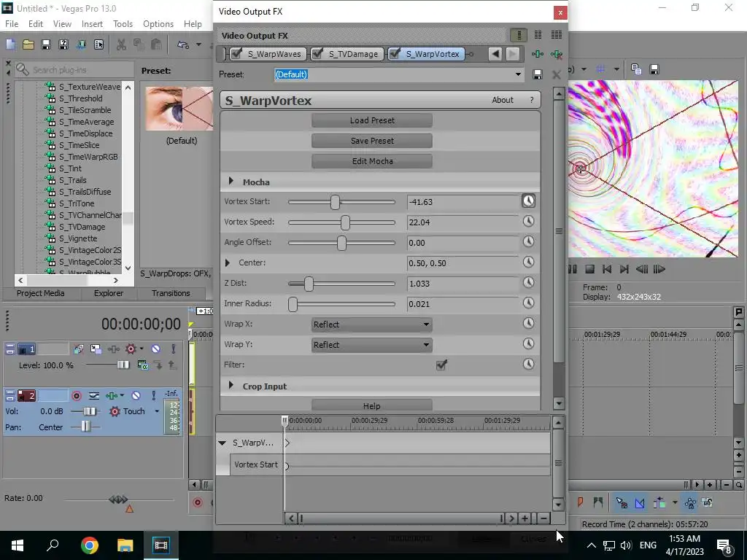Viewport: 747px width, 560px height.
Task: Adjust the Z Dist slider
Action: click(309, 284)
